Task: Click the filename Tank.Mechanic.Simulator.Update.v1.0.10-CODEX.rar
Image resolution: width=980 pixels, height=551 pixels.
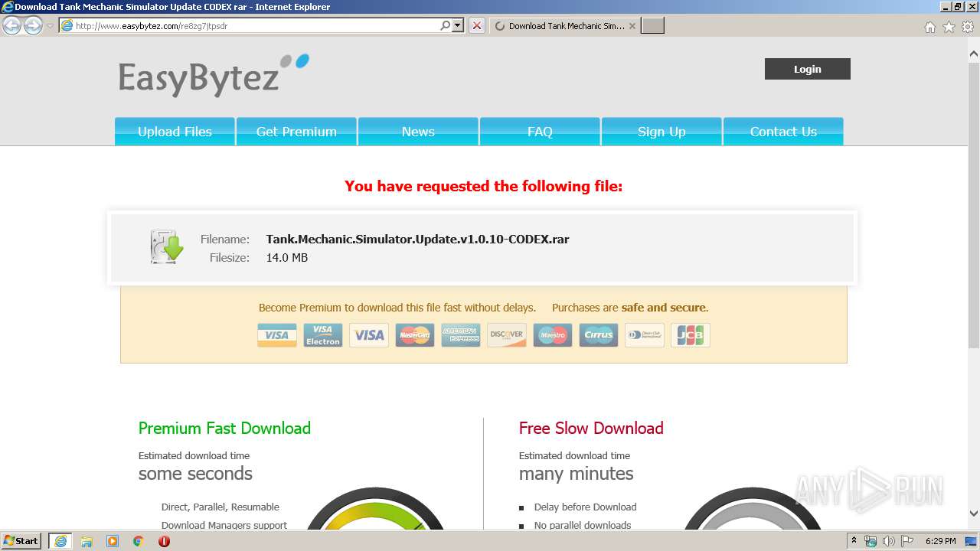Action: [417, 239]
